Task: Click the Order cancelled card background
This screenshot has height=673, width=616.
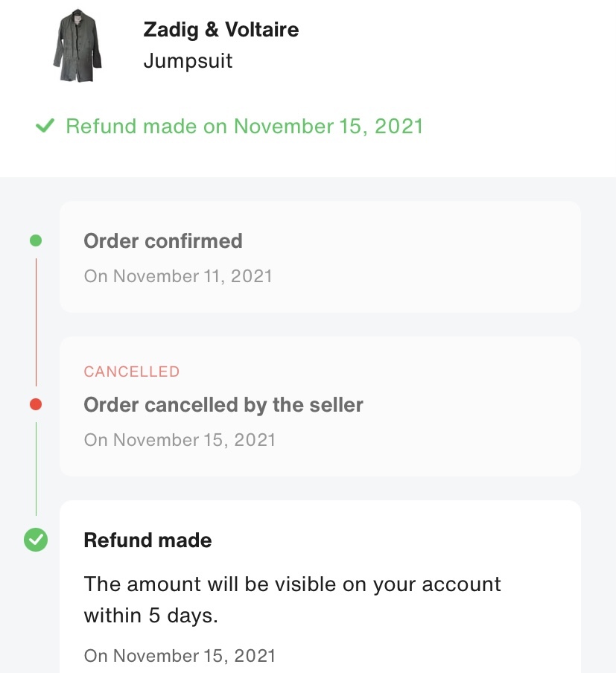Action: tap(320, 406)
